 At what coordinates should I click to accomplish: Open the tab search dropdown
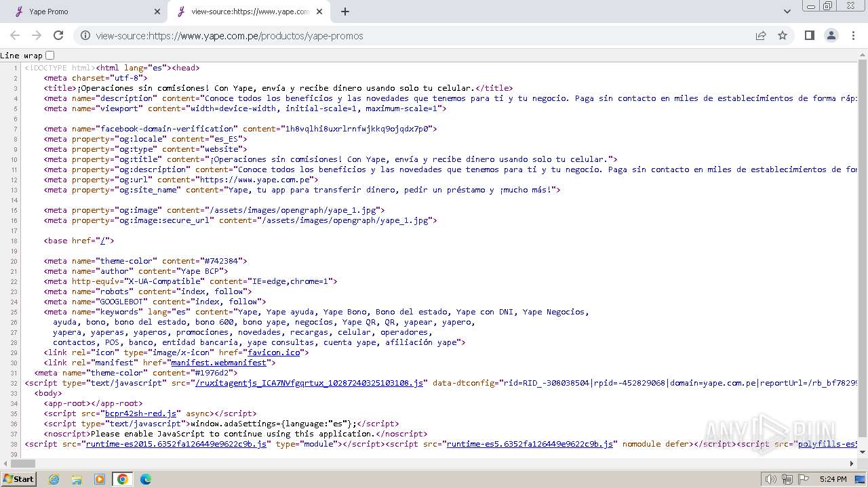(x=787, y=12)
